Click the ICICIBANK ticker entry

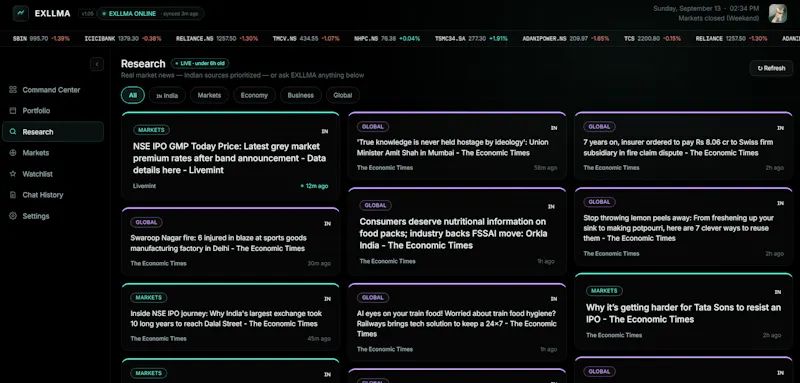123,39
